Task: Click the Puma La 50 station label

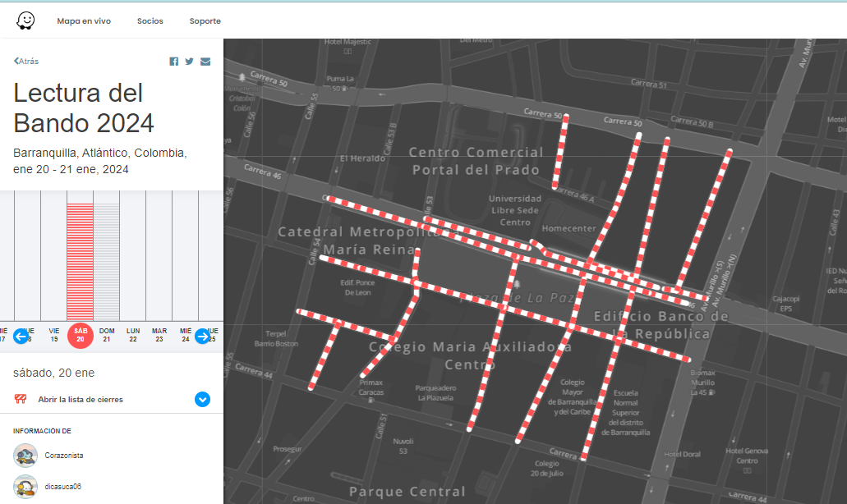Action: [x=340, y=83]
